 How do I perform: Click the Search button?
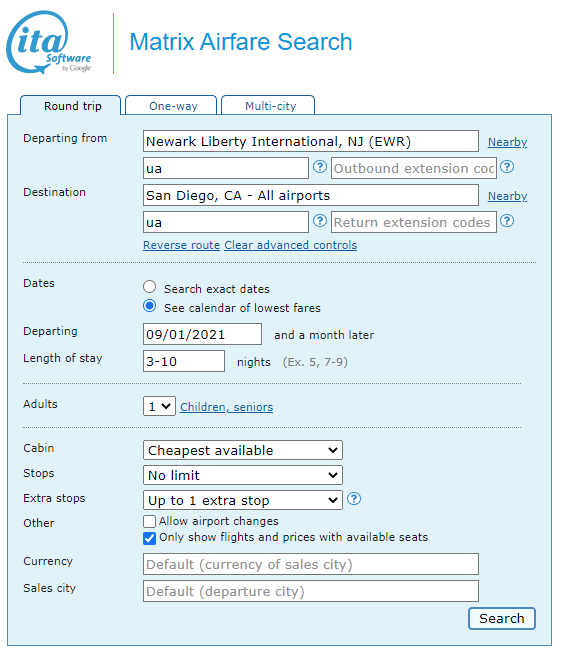[502, 619]
